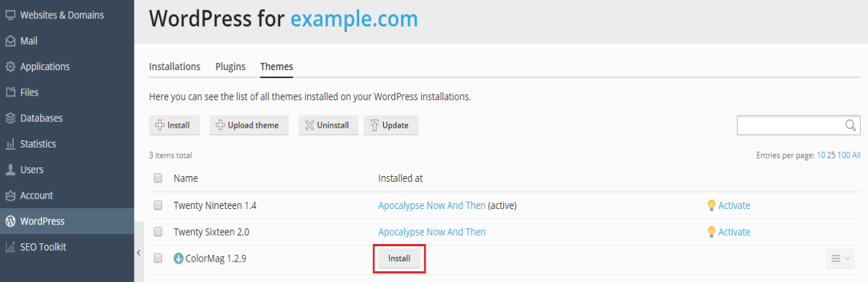Click the Files folder icon

pyautogui.click(x=10, y=92)
